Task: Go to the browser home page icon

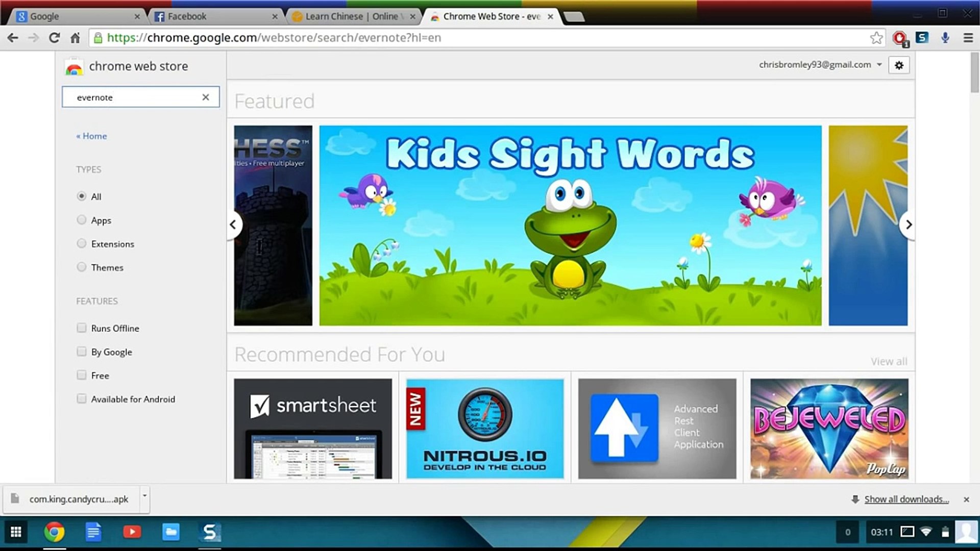Action: [75, 38]
